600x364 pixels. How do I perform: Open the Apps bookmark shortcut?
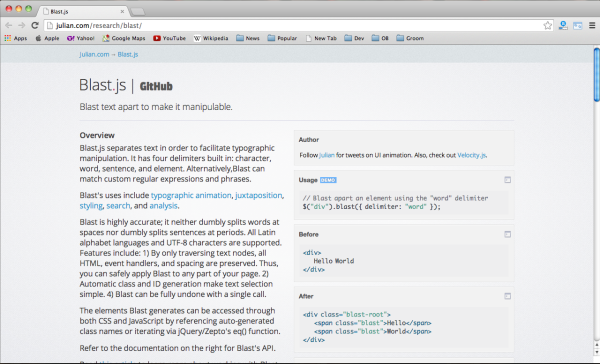pos(16,38)
